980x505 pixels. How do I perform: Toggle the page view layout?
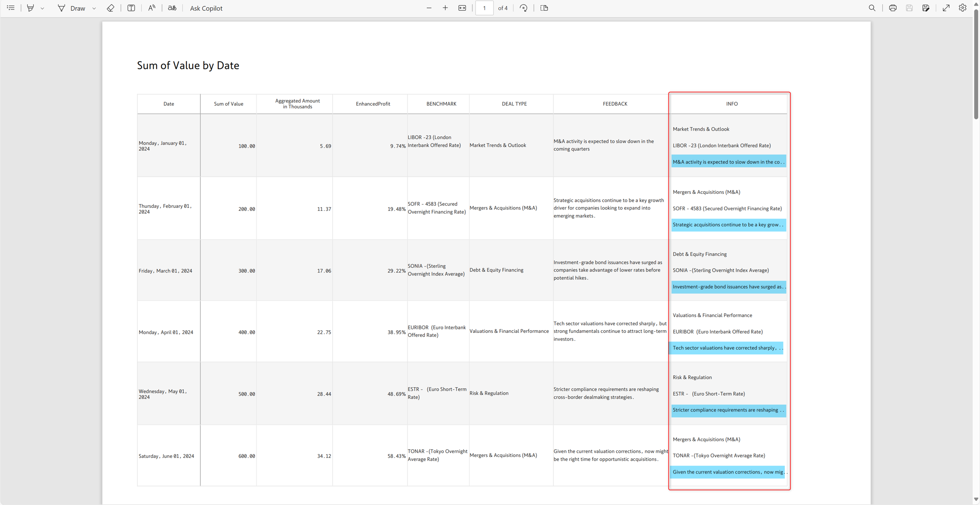pyautogui.click(x=544, y=8)
